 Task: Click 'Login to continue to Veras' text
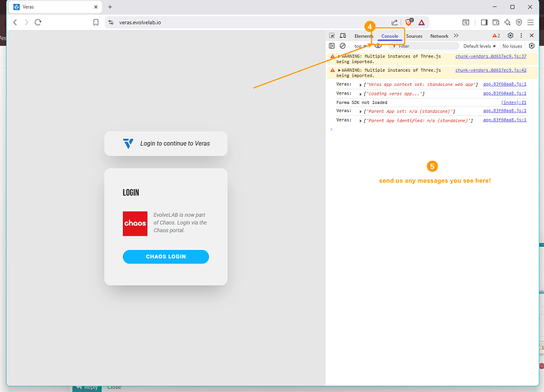pos(175,144)
